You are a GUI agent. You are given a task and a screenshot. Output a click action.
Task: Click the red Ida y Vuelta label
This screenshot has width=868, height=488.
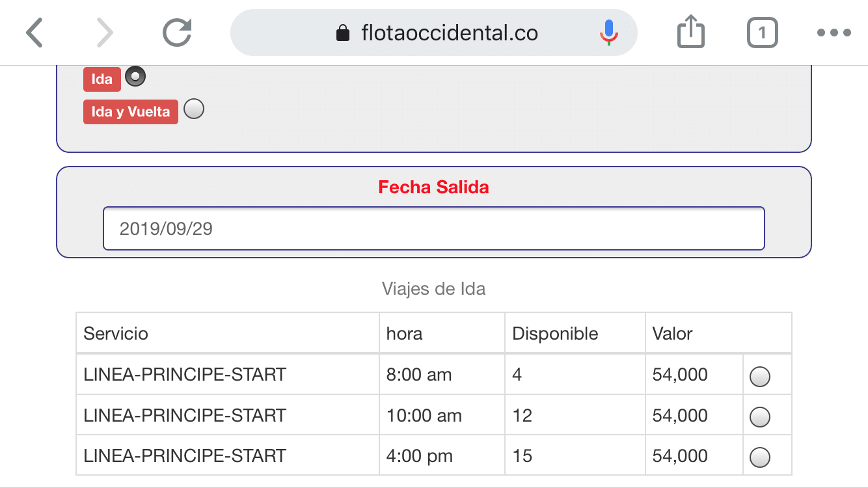(131, 112)
